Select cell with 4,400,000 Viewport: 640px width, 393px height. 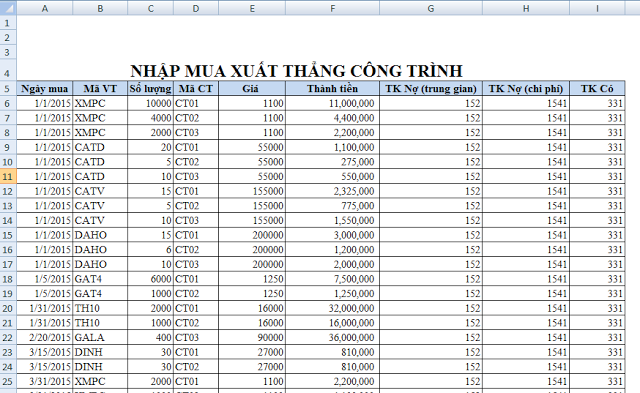(332, 118)
